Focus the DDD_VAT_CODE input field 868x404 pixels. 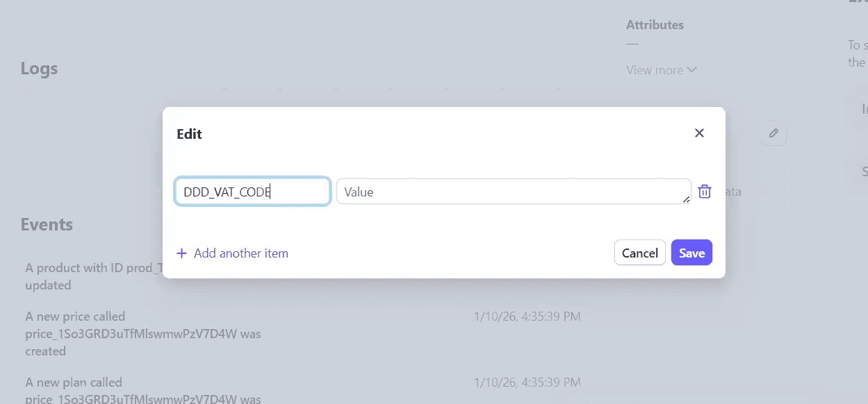(252, 191)
